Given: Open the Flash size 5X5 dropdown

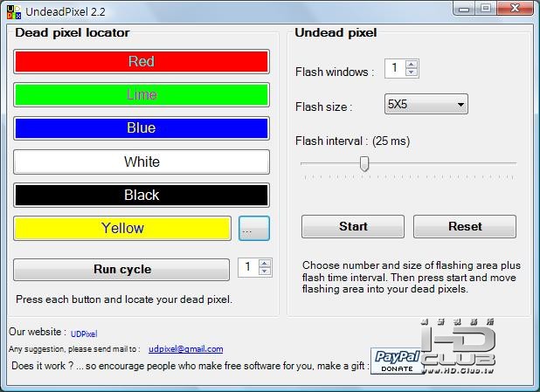Looking at the screenshot, I should pos(426,104).
